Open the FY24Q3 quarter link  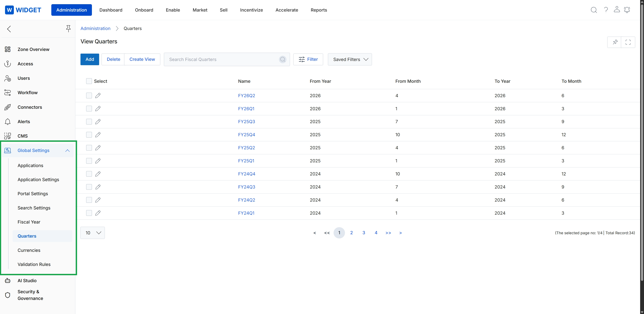click(x=247, y=187)
